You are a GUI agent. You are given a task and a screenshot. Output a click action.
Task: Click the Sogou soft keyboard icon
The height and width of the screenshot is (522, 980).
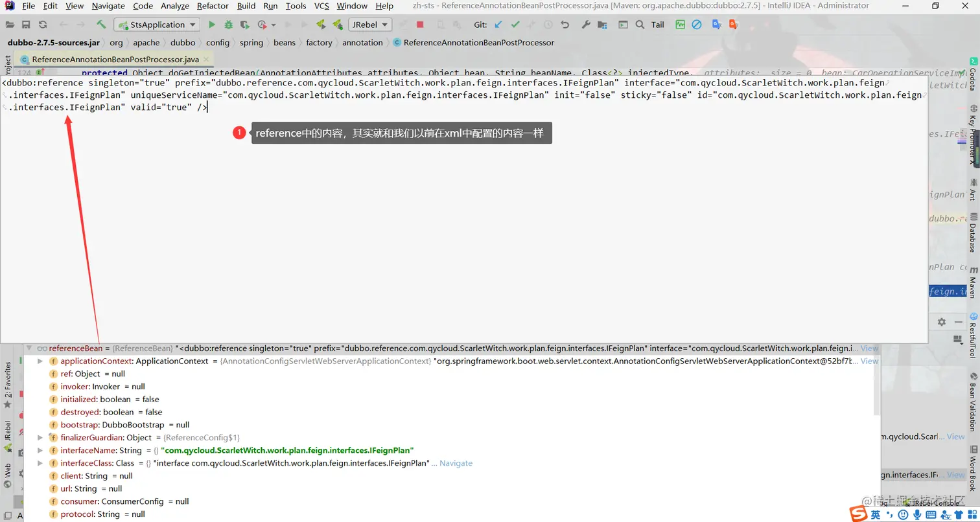[931, 514]
